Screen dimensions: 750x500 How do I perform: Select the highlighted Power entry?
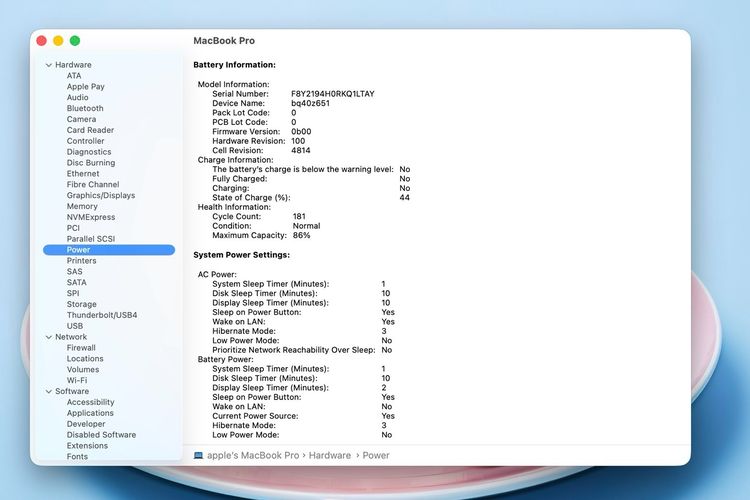click(109, 250)
